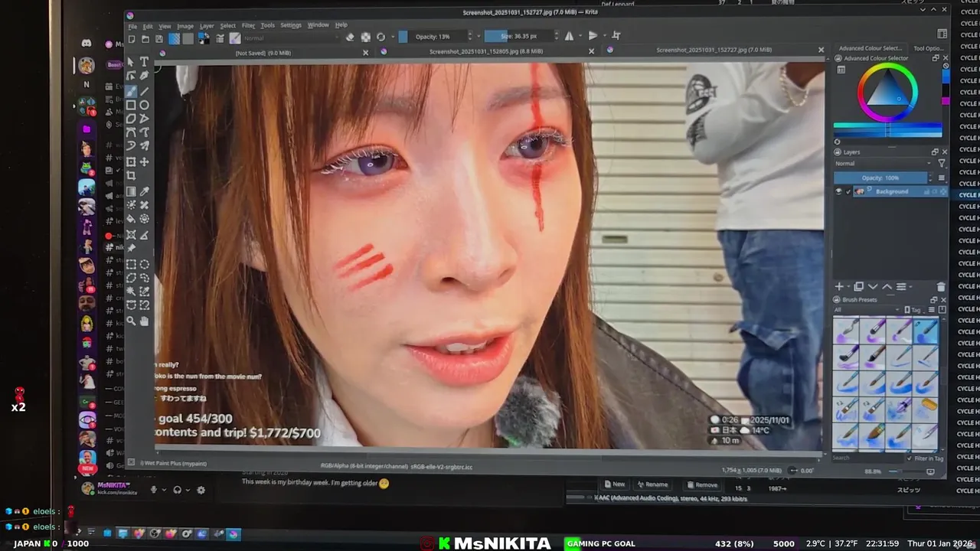Toggle preserve alpha checker icon
This screenshot has height=551, width=980.
click(x=366, y=37)
